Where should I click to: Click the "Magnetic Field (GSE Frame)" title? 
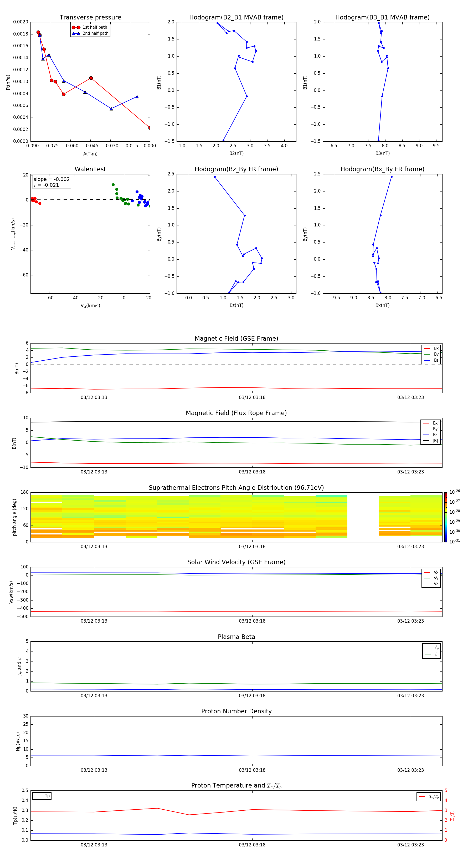click(x=236, y=339)
